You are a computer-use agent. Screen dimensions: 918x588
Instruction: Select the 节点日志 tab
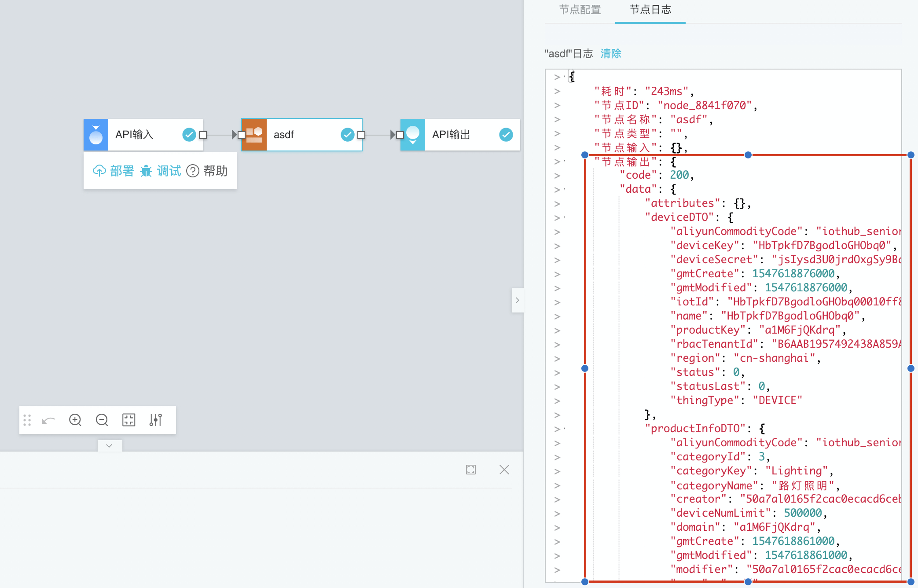[650, 10]
